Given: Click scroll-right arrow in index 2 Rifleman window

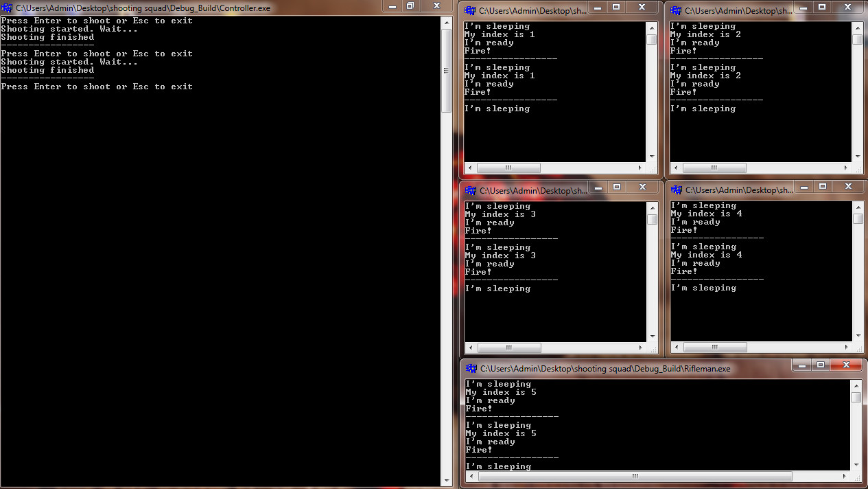Looking at the screenshot, I should click(847, 168).
